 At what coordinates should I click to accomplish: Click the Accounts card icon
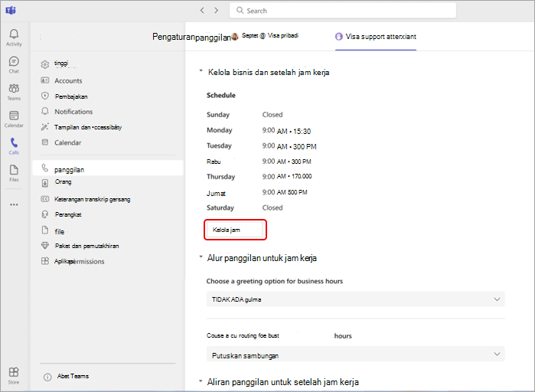click(x=45, y=80)
